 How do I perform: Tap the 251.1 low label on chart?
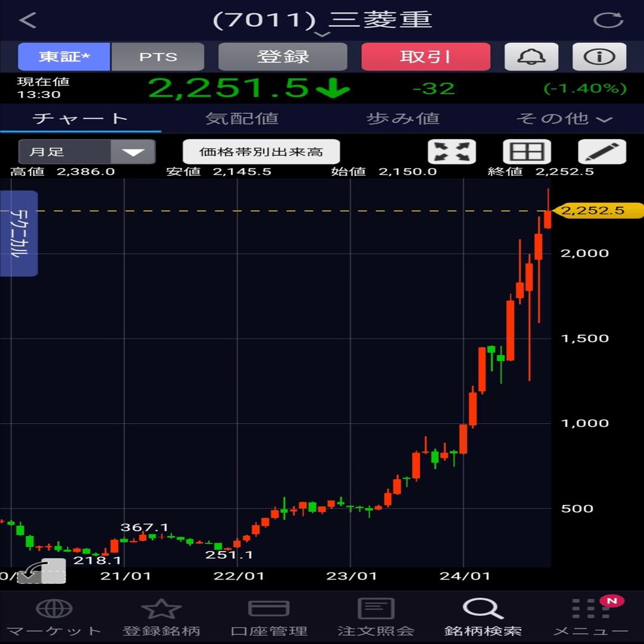[x=229, y=555]
